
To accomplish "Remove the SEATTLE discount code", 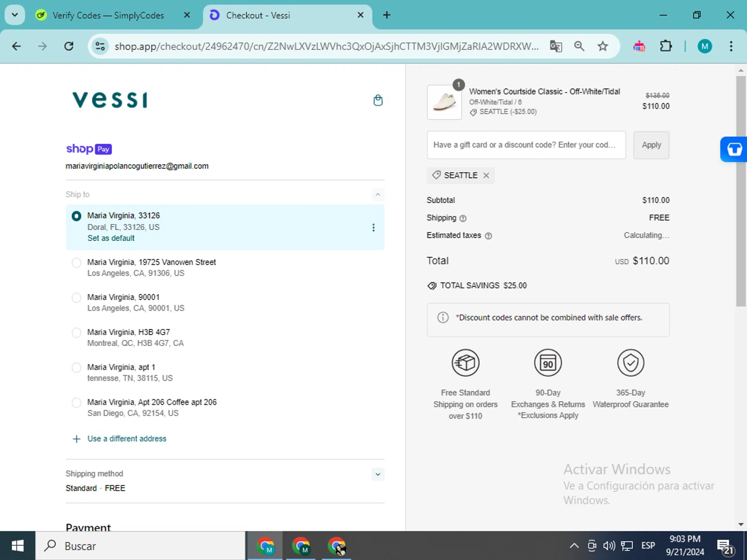I will click(486, 175).
